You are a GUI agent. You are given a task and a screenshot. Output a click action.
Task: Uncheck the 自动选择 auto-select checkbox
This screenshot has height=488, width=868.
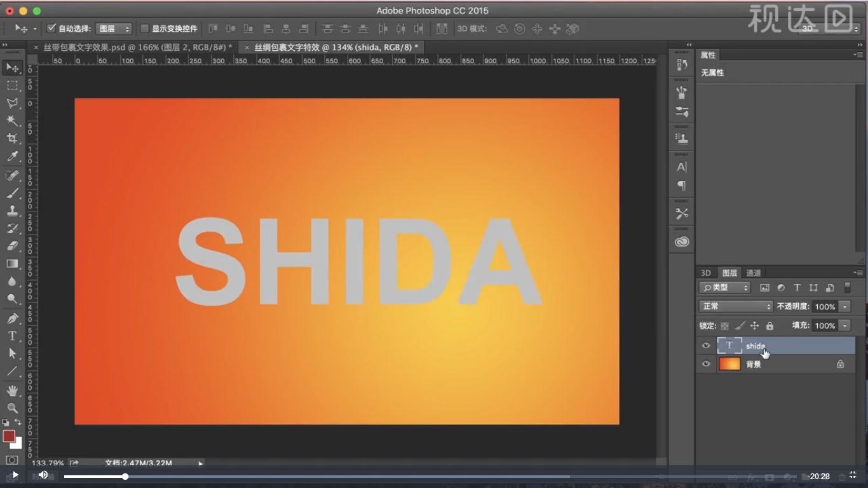coord(52,28)
